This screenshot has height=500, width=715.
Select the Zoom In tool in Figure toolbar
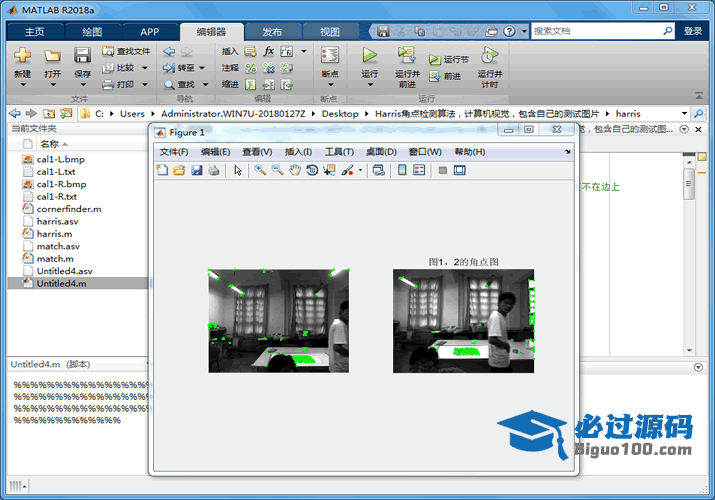tap(260, 170)
